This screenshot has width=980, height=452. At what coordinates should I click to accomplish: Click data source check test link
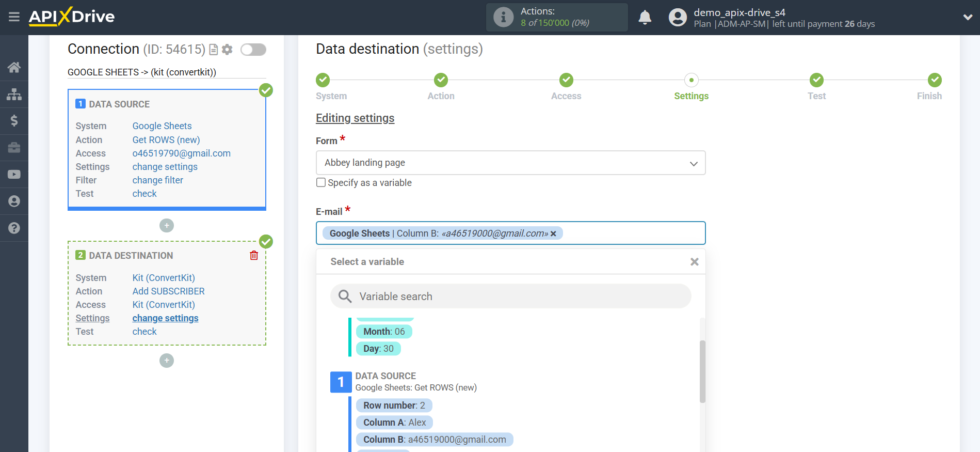click(x=144, y=194)
